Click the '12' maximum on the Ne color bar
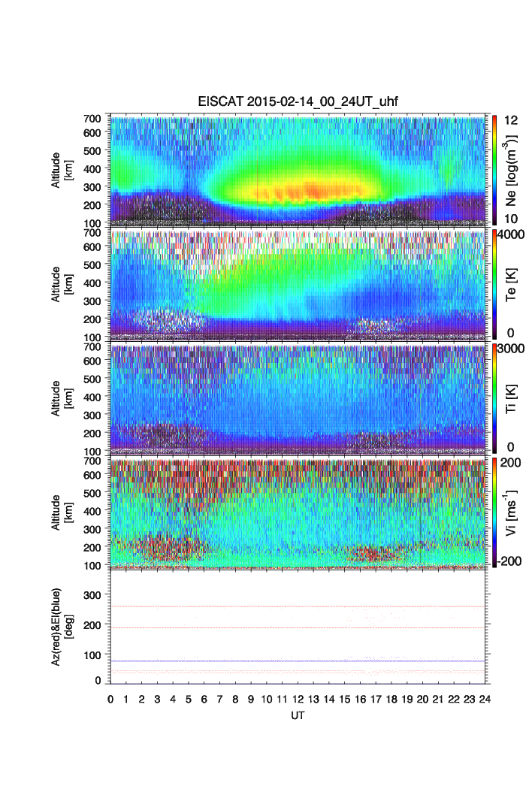The height and width of the screenshot is (798, 532). tap(511, 120)
